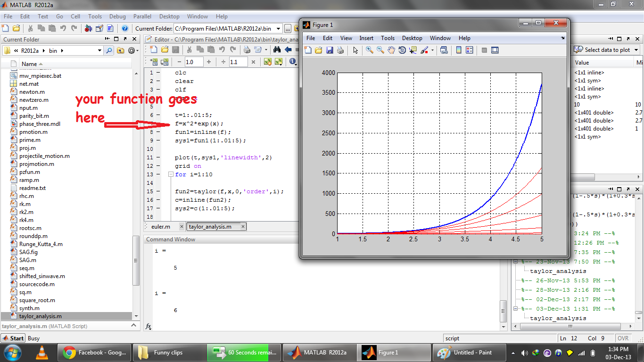Open the Tools menu in Figure 1
This screenshot has height=362, width=644.
pyautogui.click(x=388, y=38)
